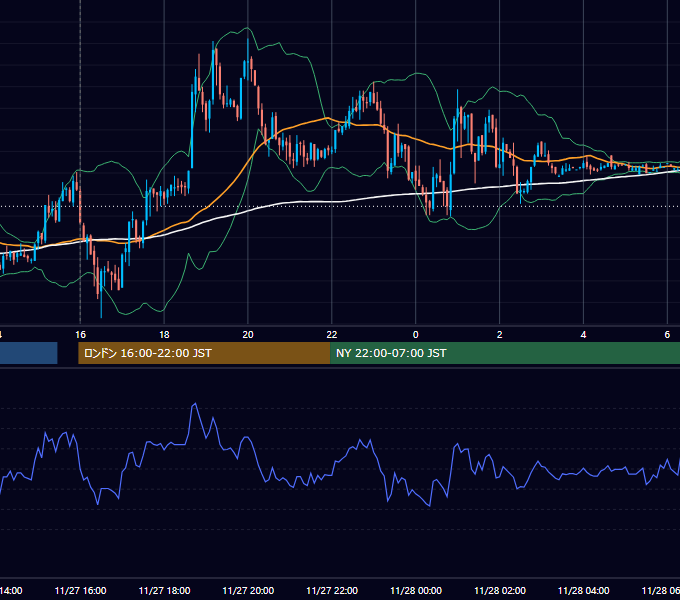Click the 11/27 16:00 timestamp label
The height and width of the screenshot is (600, 680).
coord(80,590)
